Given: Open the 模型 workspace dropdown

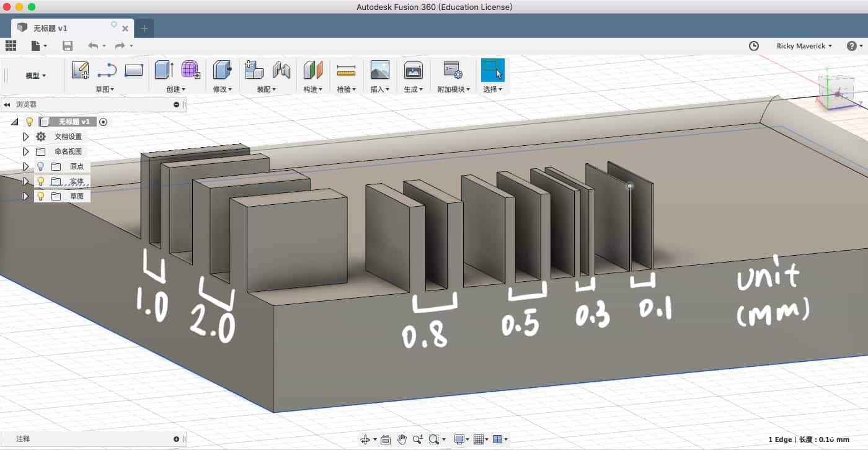Looking at the screenshot, I should click(x=35, y=76).
